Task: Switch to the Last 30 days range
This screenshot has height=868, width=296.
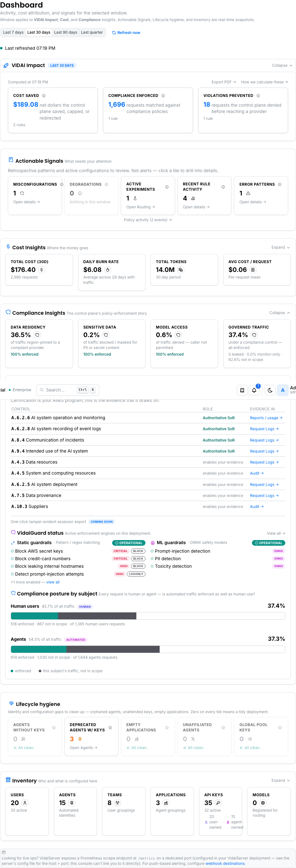Action: click(39, 32)
